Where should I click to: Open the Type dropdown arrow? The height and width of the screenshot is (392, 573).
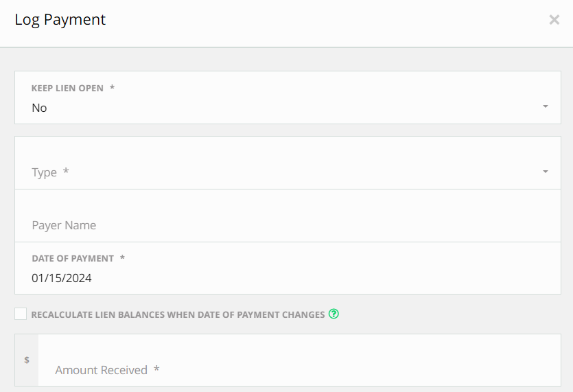tap(545, 172)
